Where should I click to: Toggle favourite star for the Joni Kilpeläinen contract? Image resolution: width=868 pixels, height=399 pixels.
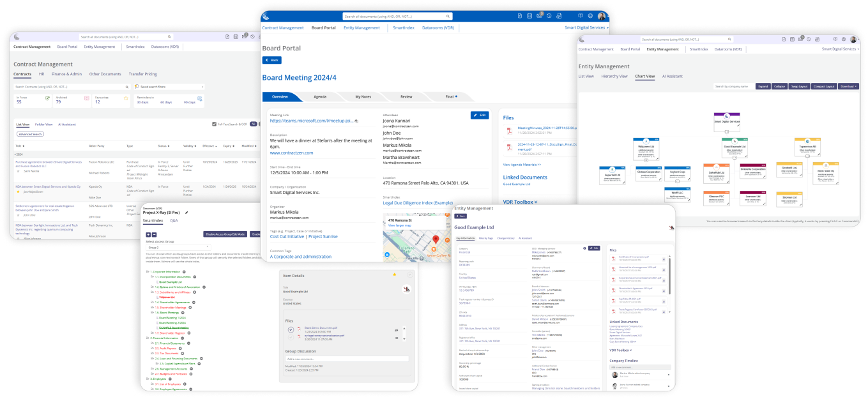19,192
